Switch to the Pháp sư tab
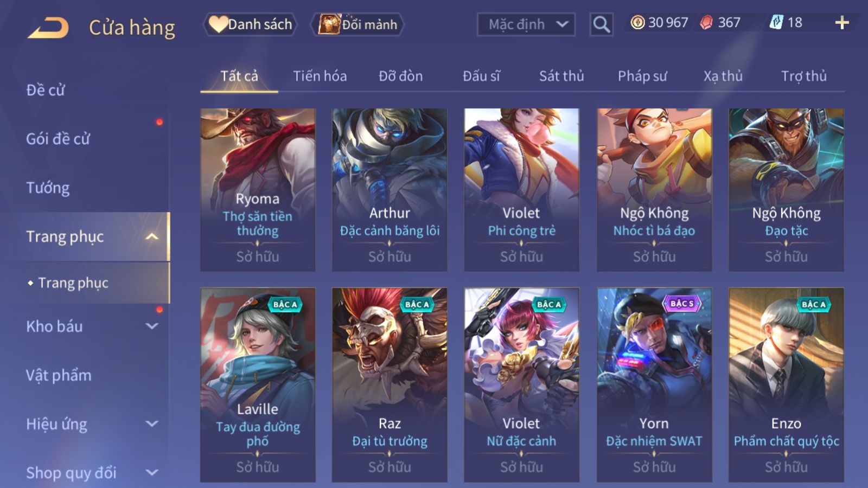Screen dimensions: 868x488 click(x=642, y=76)
